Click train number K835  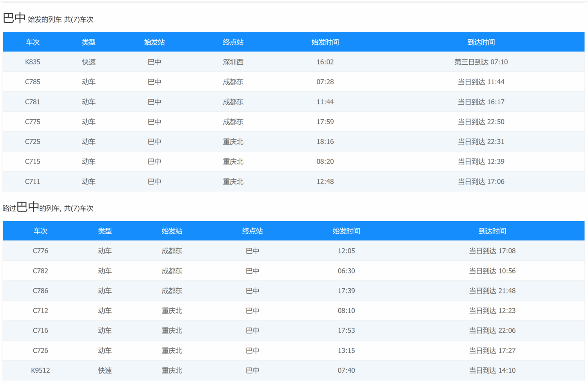pos(33,62)
